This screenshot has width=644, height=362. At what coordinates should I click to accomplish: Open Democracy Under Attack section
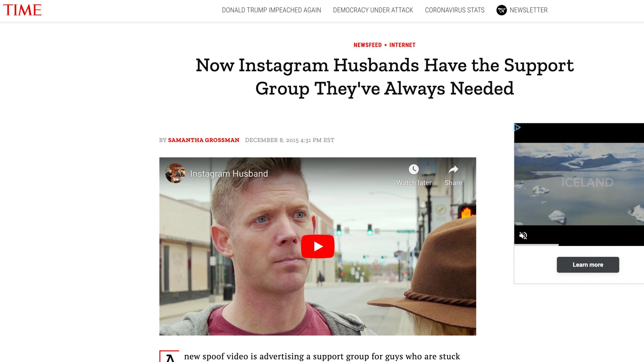pyautogui.click(x=373, y=10)
